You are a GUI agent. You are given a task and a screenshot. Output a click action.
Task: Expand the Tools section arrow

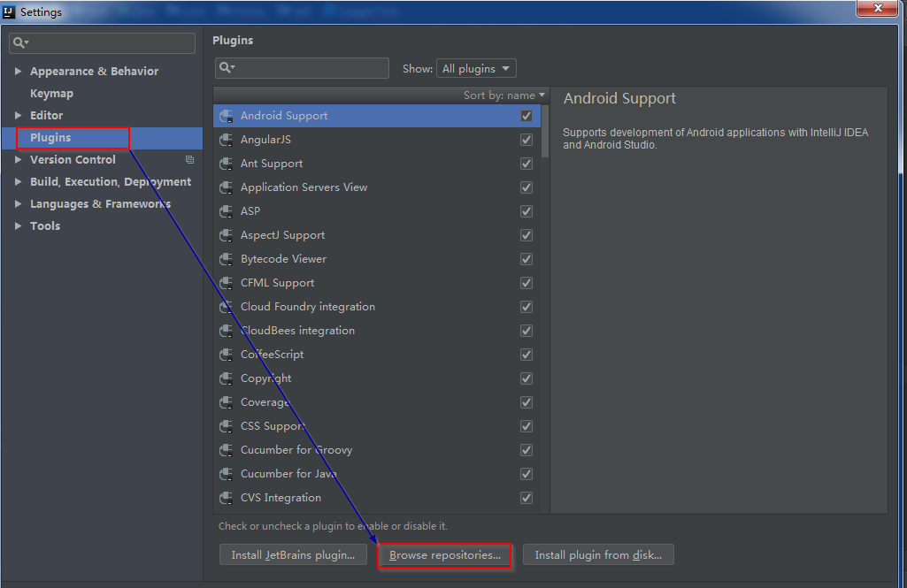(x=18, y=226)
